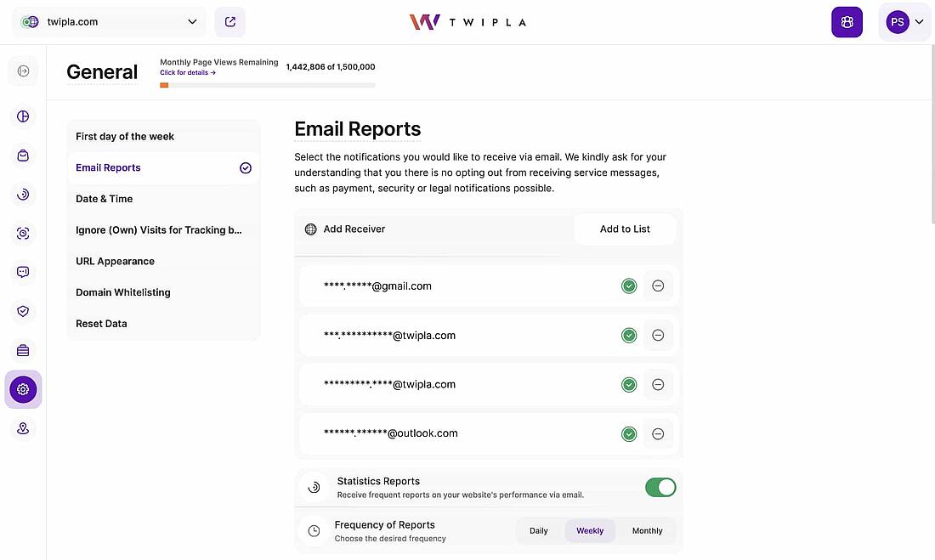The image size is (935, 560).
Task: Click the ******.******@outlook.com address text
Action: (391, 433)
